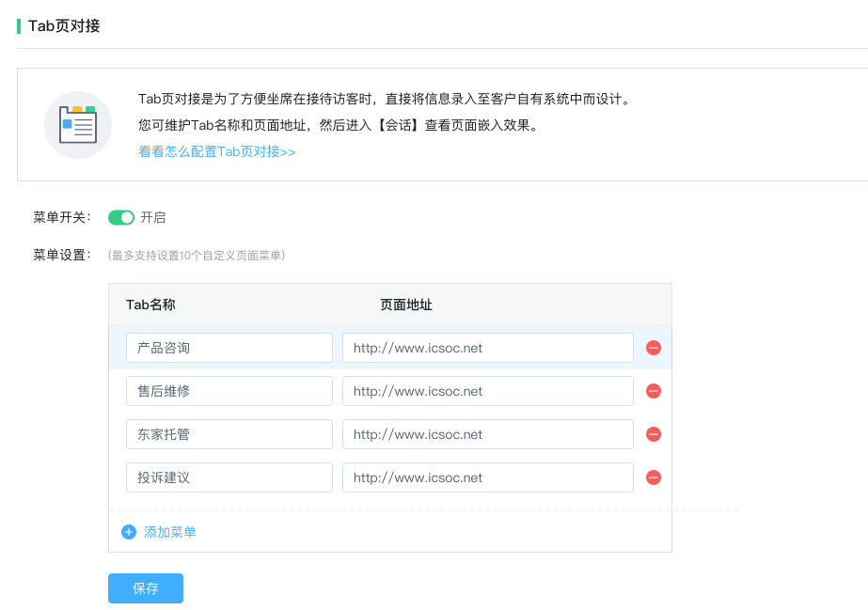The width and height of the screenshot is (868, 610).
Task: Remove the 投诉建议 menu row
Action: click(654, 477)
